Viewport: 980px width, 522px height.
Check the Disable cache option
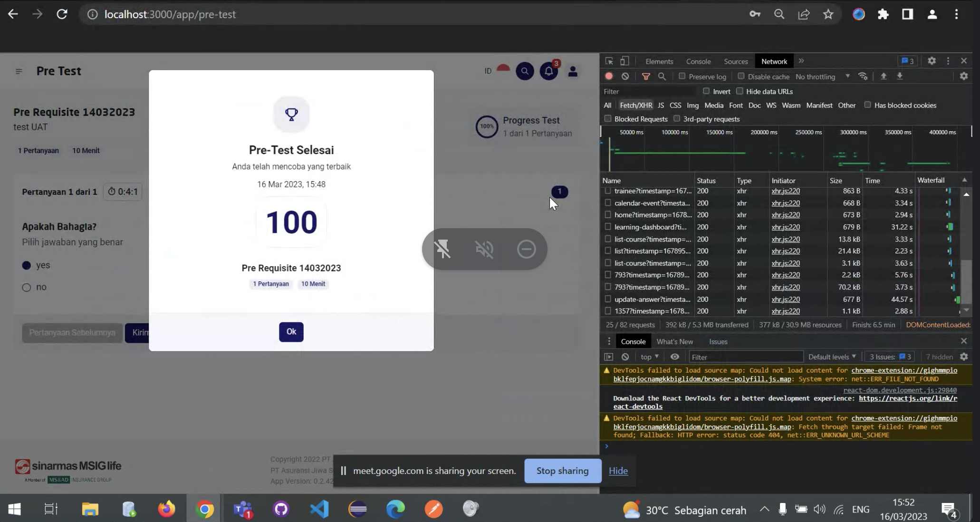[741, 76]
